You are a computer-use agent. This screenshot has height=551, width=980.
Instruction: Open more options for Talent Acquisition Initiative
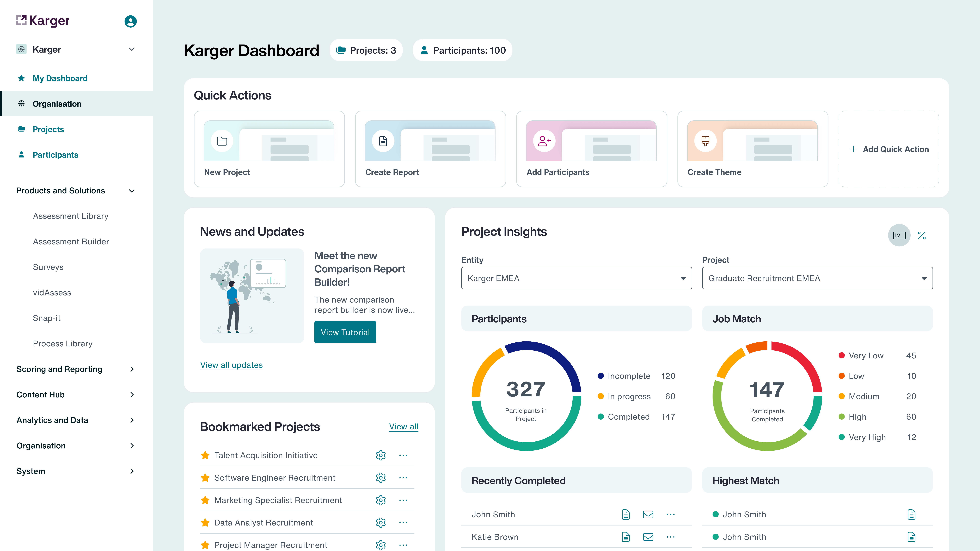403,455
